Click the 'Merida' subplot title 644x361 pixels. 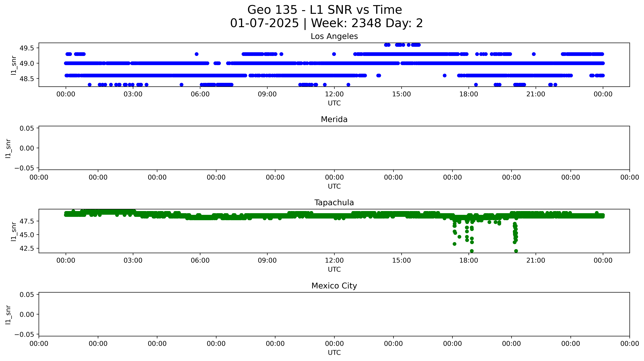coord(334,119)
